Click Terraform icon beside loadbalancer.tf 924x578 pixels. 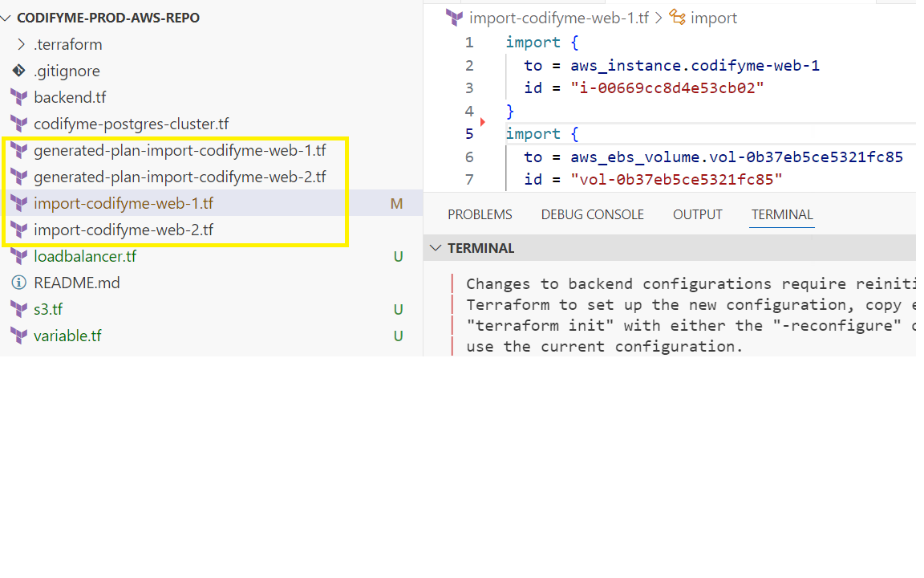(x=18, y=257)
